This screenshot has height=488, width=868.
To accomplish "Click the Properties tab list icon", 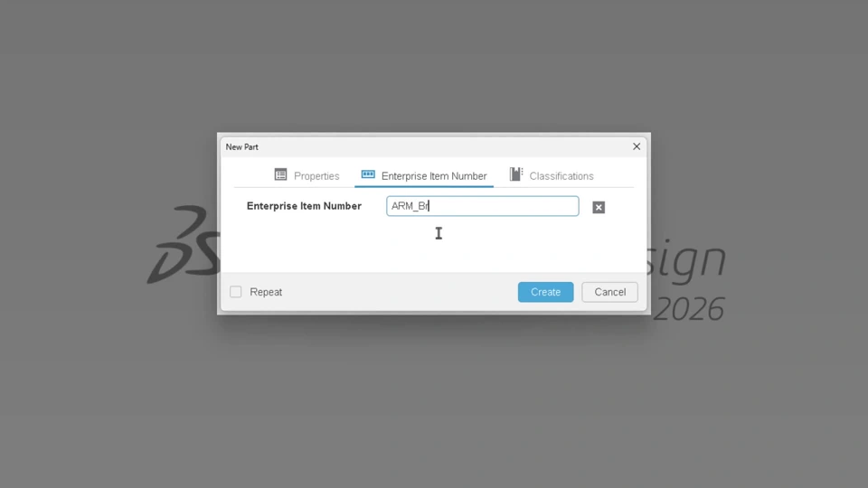I will click(x=280, y=174).
